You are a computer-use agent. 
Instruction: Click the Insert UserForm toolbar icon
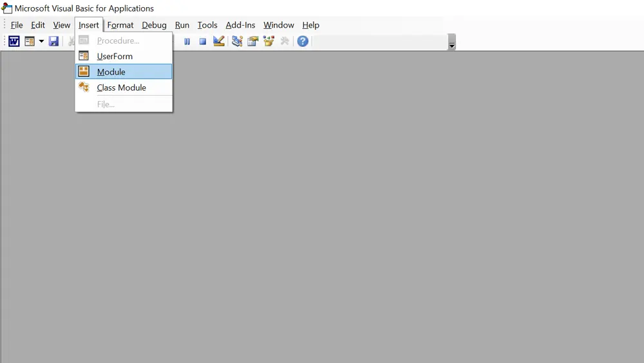pyautogui.click(x=30, y=41)
